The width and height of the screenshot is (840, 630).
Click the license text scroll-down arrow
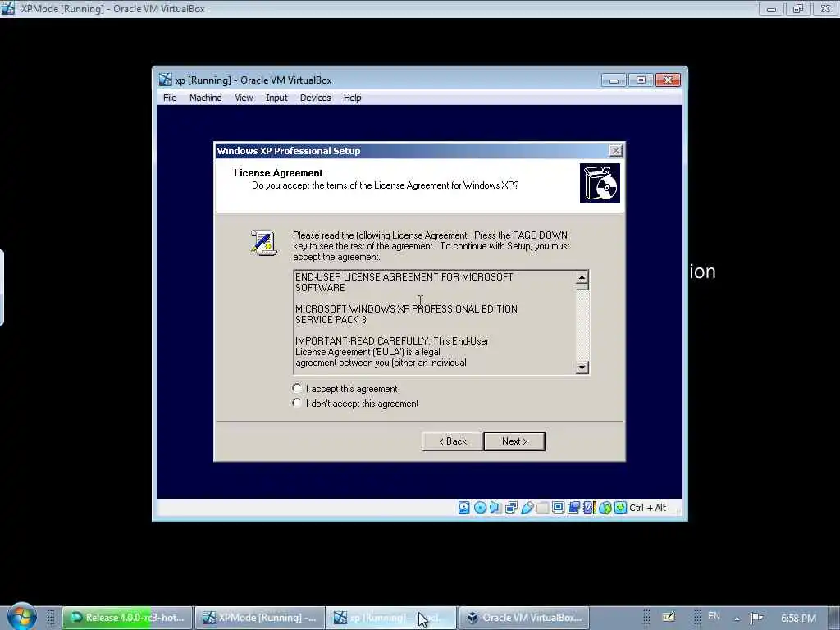click(x=582, y=367)
